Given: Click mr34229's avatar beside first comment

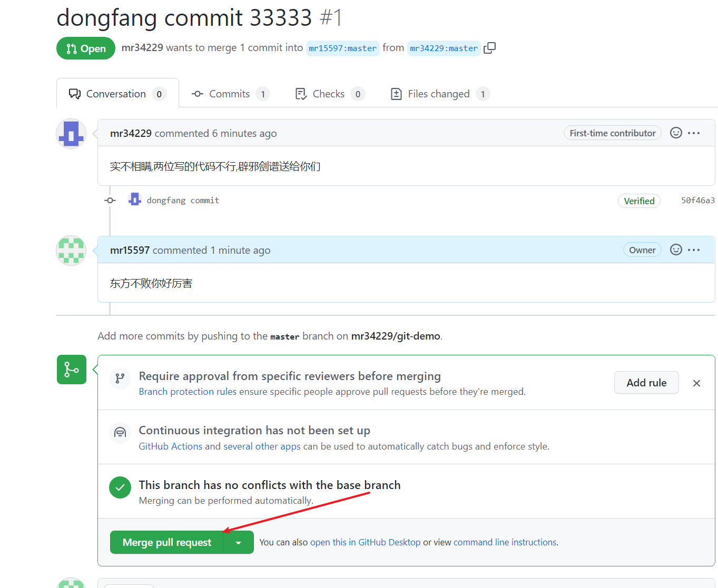Looking at the screenshot, I should click(71, 134).
